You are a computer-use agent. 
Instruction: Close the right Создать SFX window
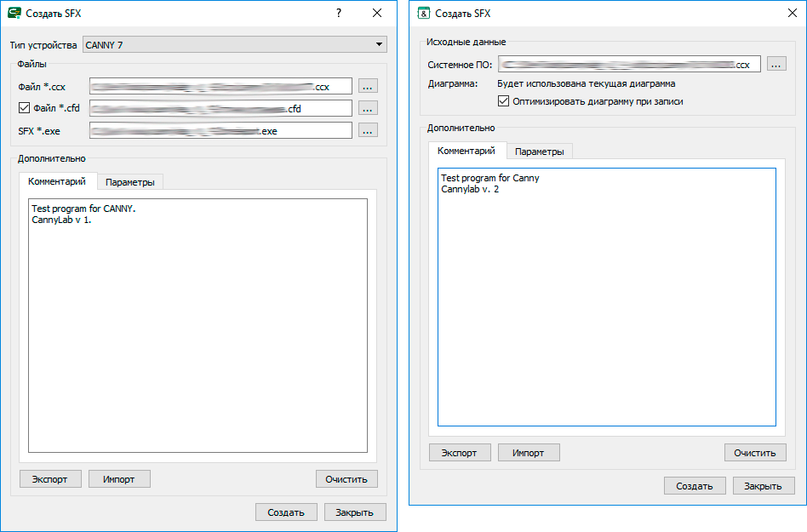[793, 13]
